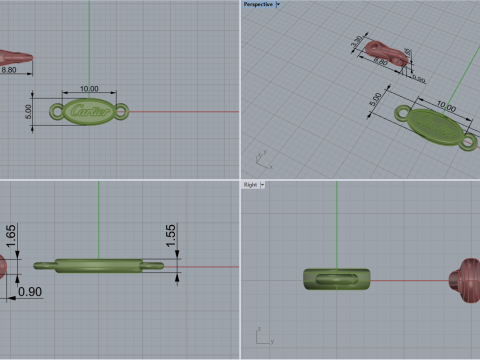Click the Perspective viewport title
The height and width of the screenshot is (360, 480).
click(258, 4)
